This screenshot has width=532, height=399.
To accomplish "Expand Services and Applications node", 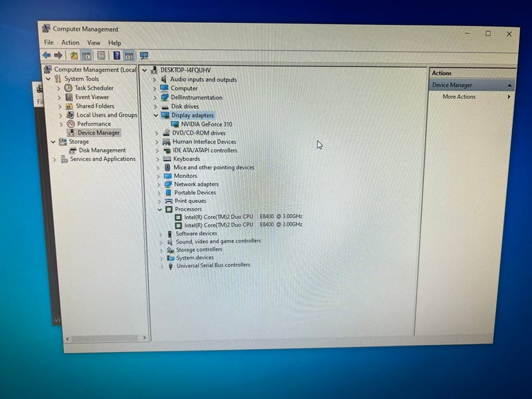I will point(55,159).
